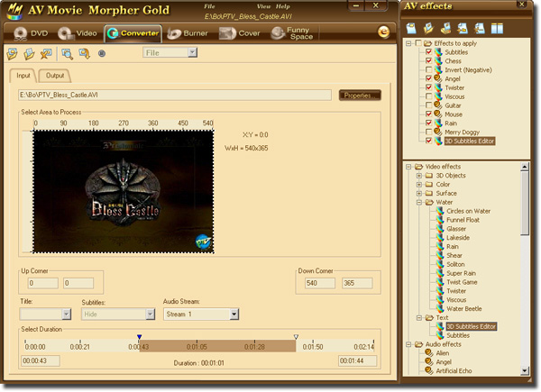541x392 pixels.
Task: Open the File menu
Action: click(x=209, y=6)
